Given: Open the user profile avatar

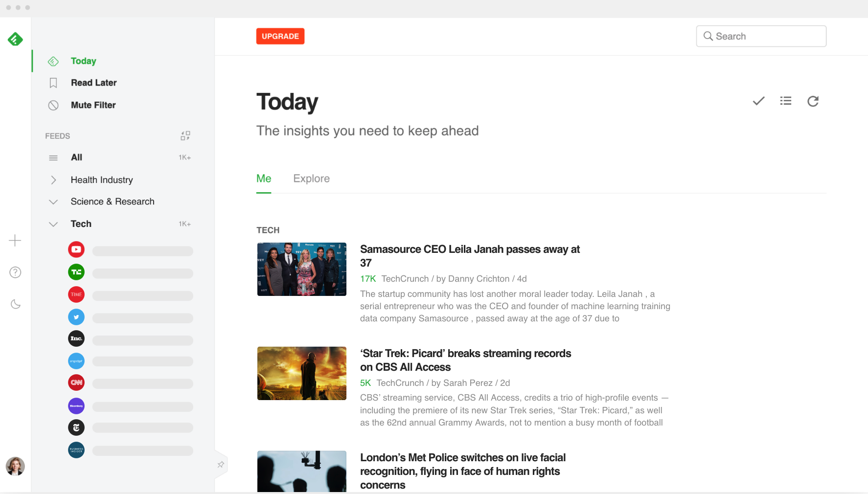Looking at the screenshot, I should coord(15,466).
